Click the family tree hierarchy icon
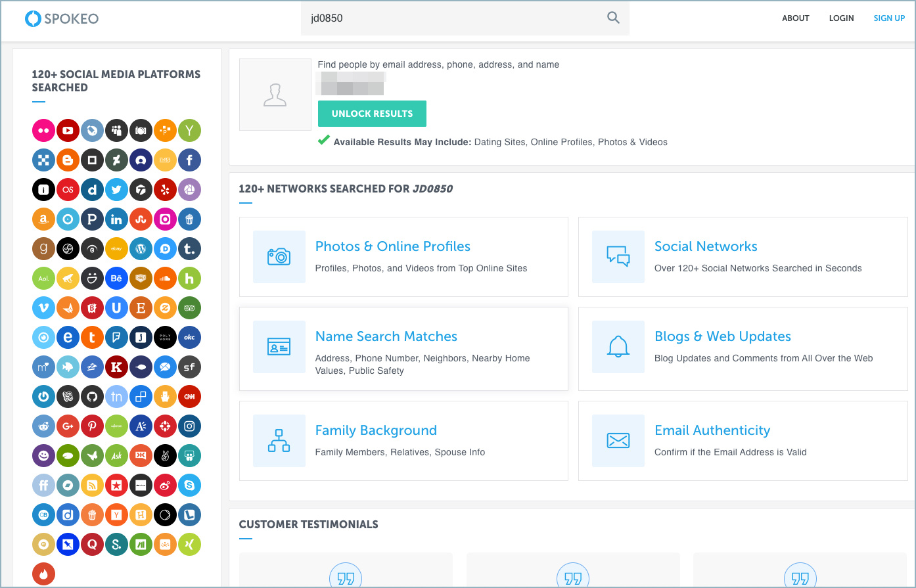 279,441
